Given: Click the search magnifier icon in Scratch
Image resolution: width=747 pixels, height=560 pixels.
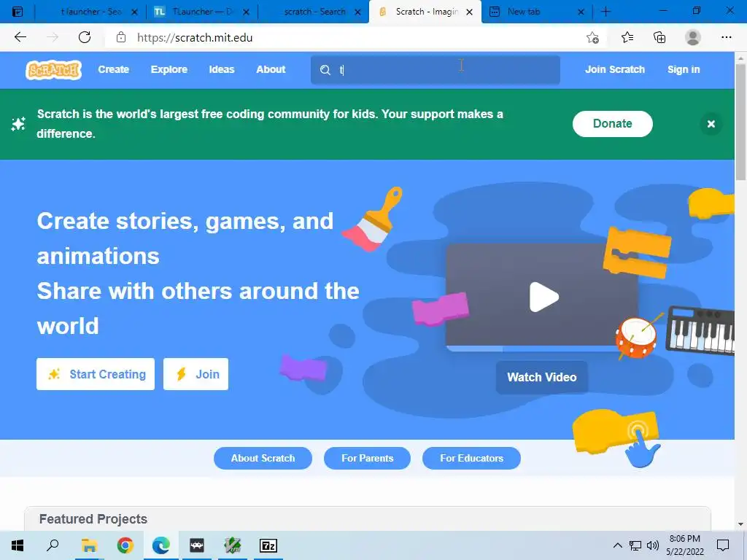Looking at the screenshot, I should 325,70.
